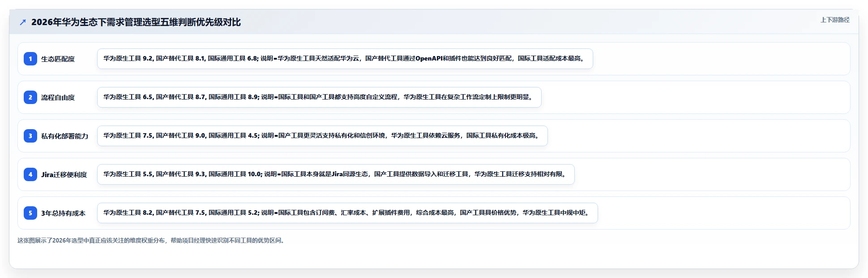868x278 pixels.
Task: Select the 流程自由度 row label
Action: coord(58,97)
